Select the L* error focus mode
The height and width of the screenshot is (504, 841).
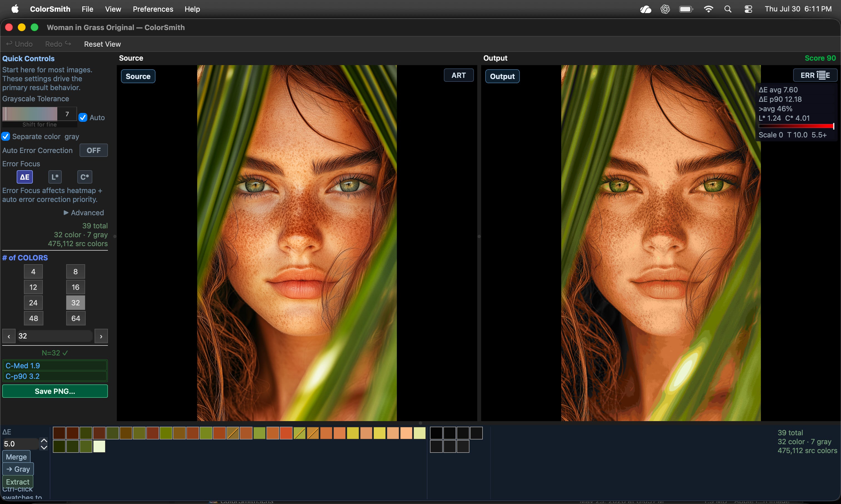(55, 177)
